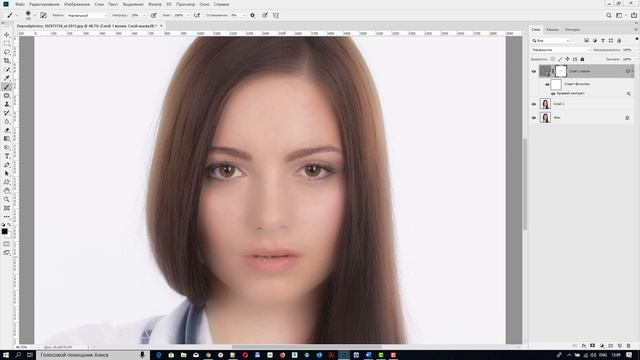Select the Zoom magnifier tool
This screenshot has height=360, width=640.
(7, 200)
